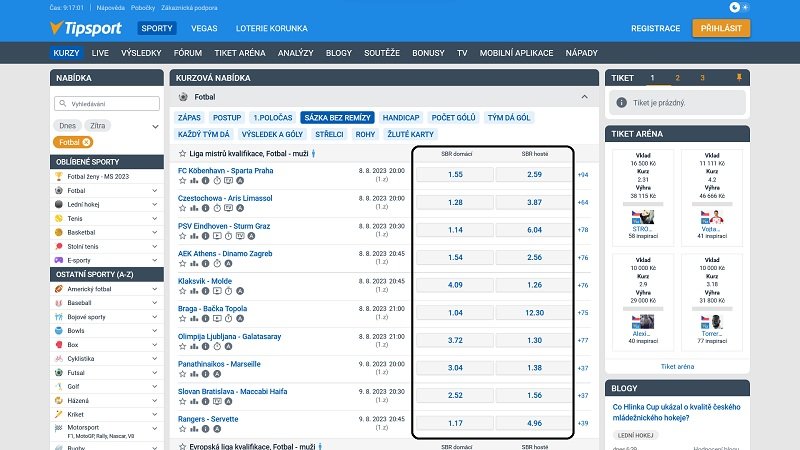Screen dimensions: 800x450
Task: Open STRO... ticket card with 58 inspirací
Action: point(643,198)
